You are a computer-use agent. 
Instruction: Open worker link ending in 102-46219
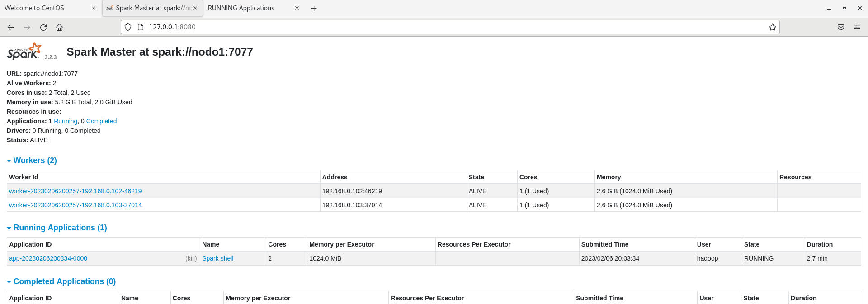pyautogui.click(x=75, y=191)
